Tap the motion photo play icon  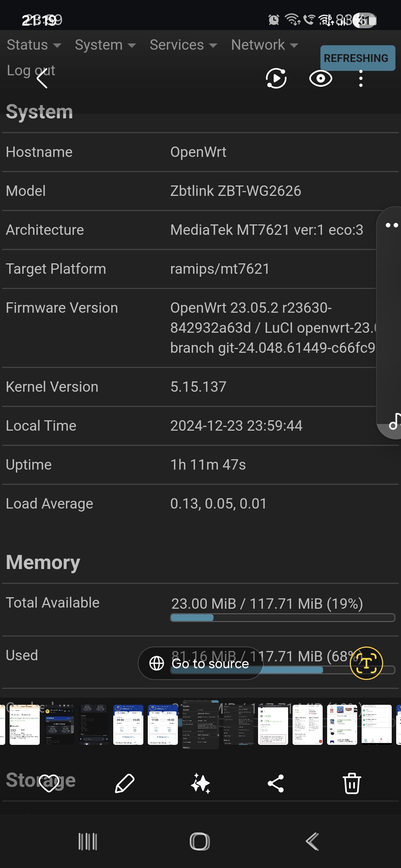[x=276, y=78]
